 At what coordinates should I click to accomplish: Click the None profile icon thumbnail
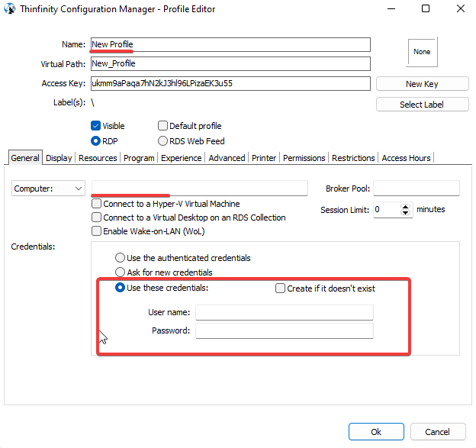[x=422, y=52]
